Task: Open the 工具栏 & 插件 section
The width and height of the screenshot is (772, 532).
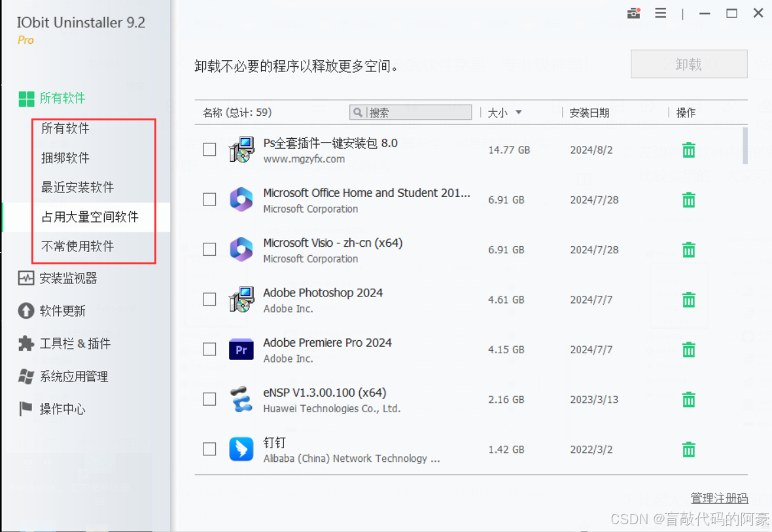Action: tap(75, 344)
